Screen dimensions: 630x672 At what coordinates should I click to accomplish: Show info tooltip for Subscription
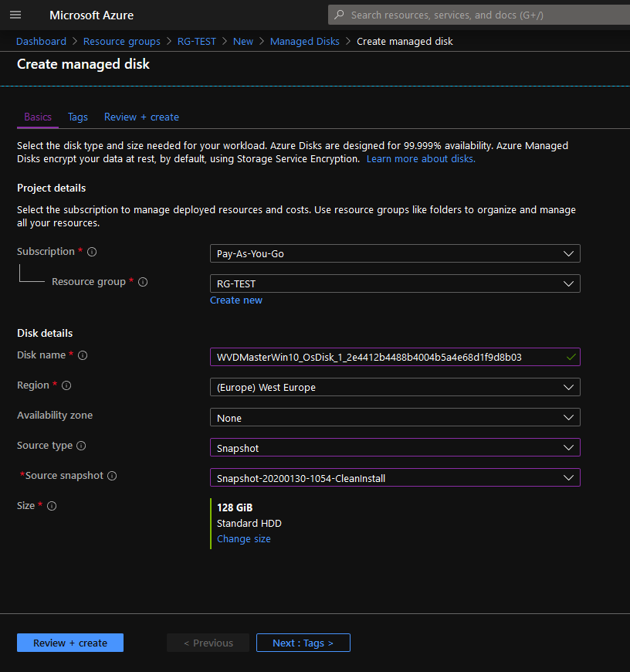pyautogui.click(x=92, y=252)
